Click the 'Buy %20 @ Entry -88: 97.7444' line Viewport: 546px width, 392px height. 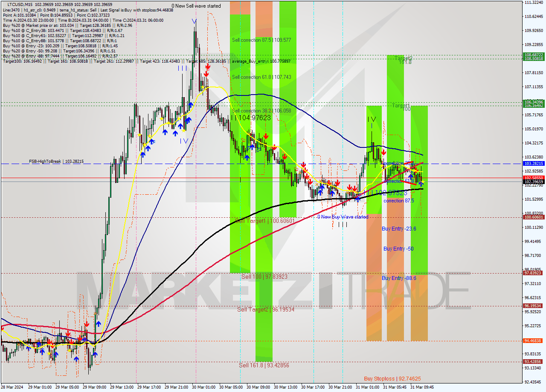(60, 56)
